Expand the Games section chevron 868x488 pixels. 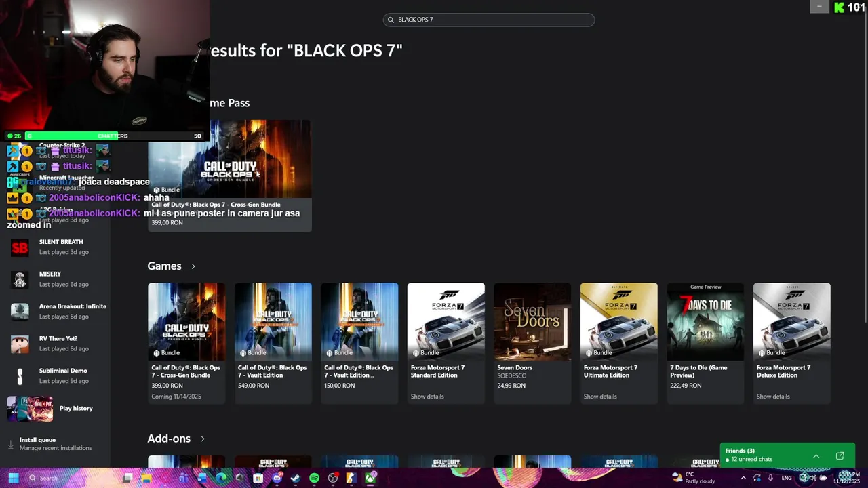193,266
